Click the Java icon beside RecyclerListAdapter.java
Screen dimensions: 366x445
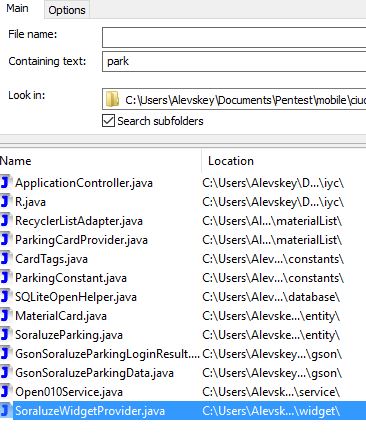click(6, 221)
